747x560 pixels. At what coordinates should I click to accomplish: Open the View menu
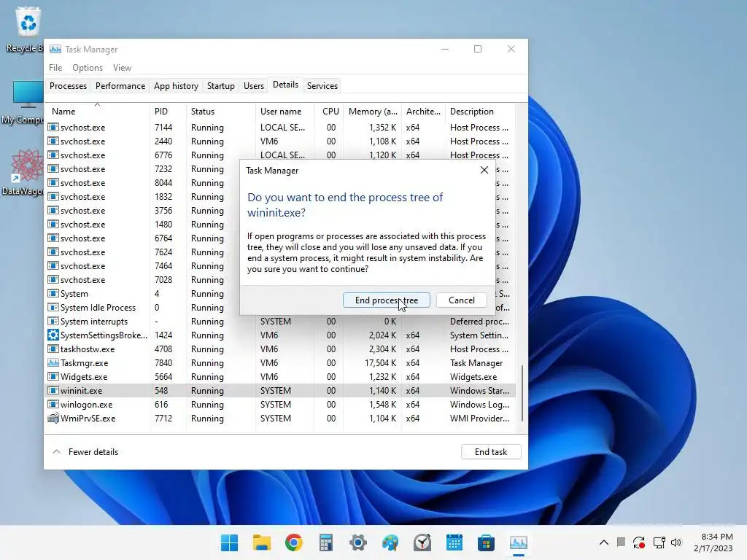pyautogui.click(x=122, y=68)
